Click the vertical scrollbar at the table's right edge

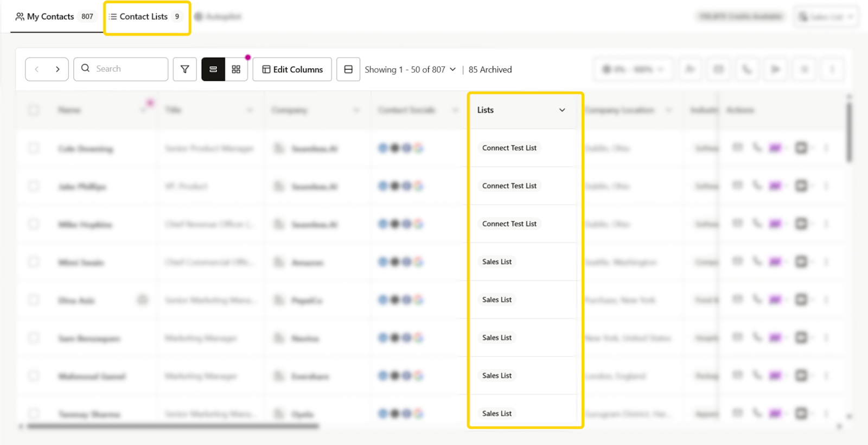point(849,132)
